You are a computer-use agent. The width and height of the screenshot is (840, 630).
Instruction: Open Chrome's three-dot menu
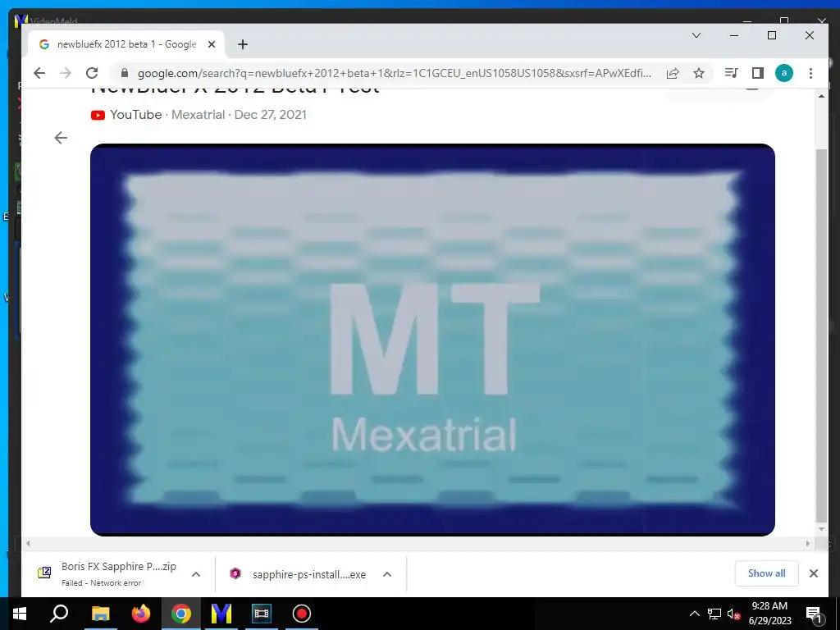coord(810,73)
